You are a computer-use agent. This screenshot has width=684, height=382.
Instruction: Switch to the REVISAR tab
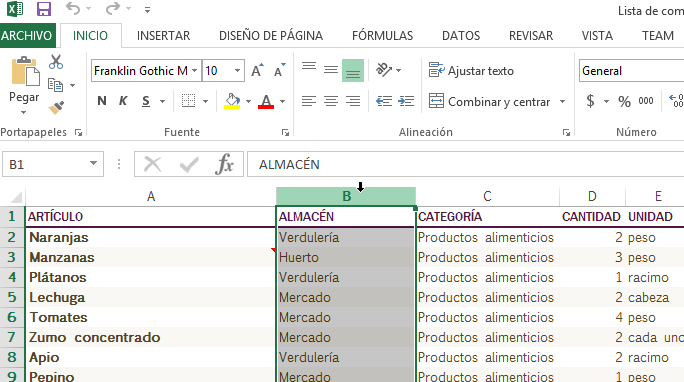click(x=531, y=35)
